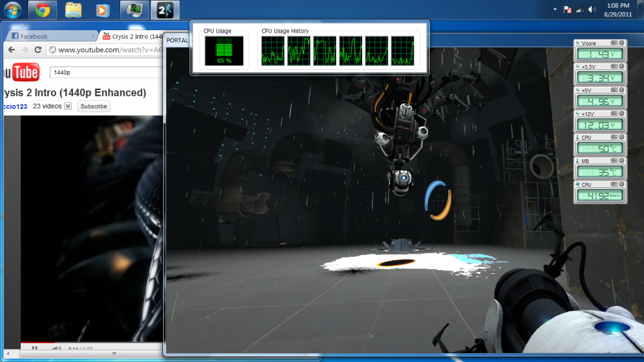Click the Vcore 1.43 V readout
Screen dimensions: 644x362
click(600, 54)
